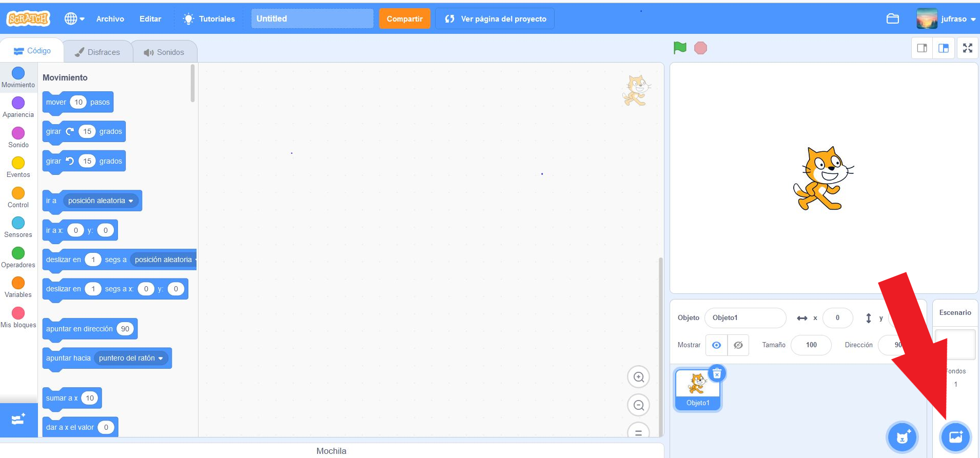The image size is (980, 458).
Task: Zoom out on the code workspace
Action: 638,405
